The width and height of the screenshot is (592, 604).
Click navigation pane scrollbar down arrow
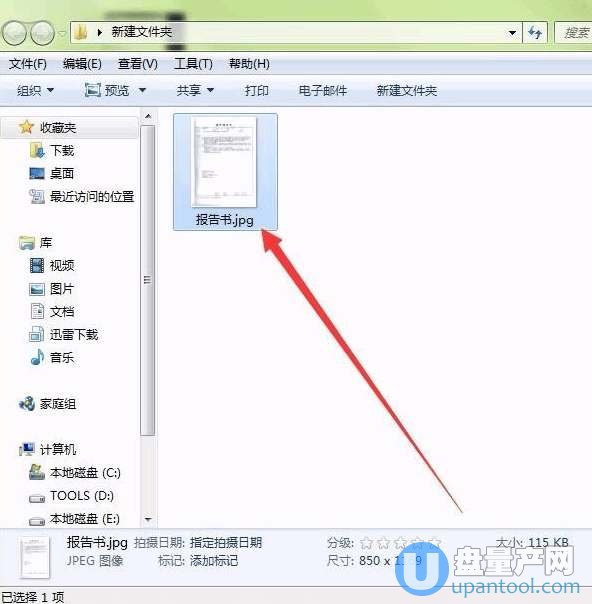point(148,519)
